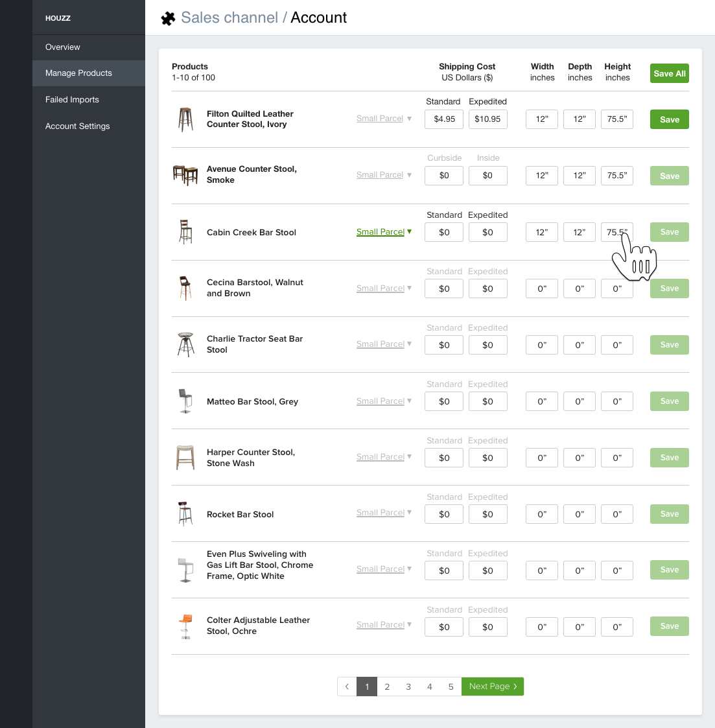Save the Filton Quilted Leather Counter Stool row

[669, 119]
